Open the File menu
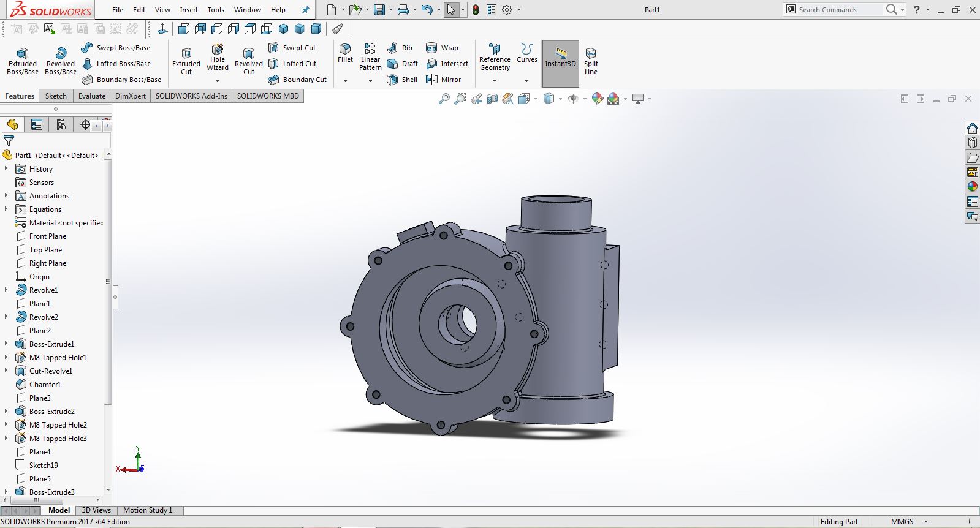980x528 pixels. click(118, 10)
